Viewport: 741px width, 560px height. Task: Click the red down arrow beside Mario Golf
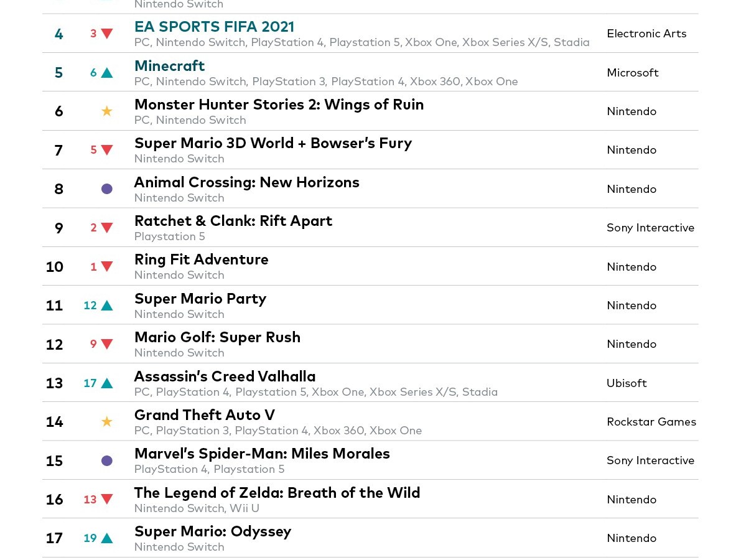click(x=107, y=344)
